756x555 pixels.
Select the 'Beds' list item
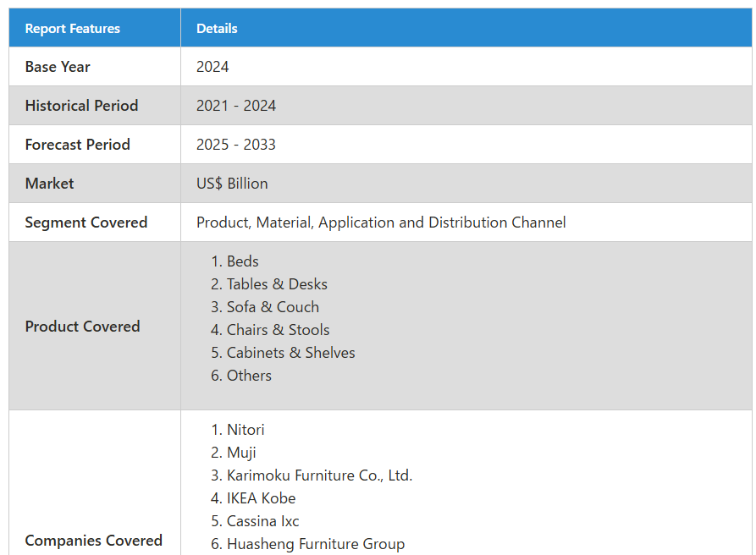pyautogui.click(x=242, y=261)
